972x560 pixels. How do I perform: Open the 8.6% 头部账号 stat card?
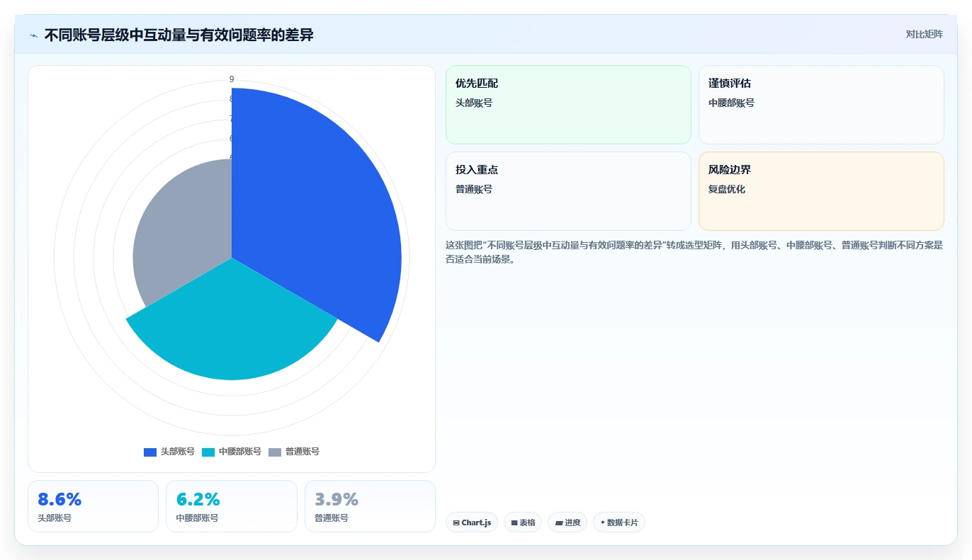(93, 506)
